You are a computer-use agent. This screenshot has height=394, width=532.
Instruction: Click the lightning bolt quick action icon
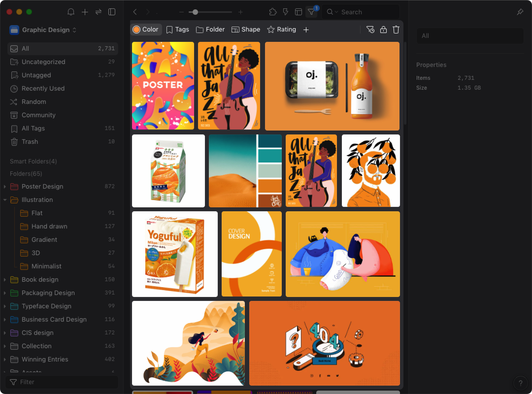point(286,12)
